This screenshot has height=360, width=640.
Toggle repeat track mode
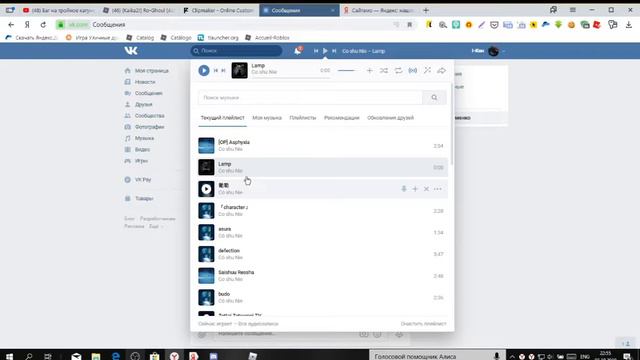pyautogui.click(x=398, y=71)
